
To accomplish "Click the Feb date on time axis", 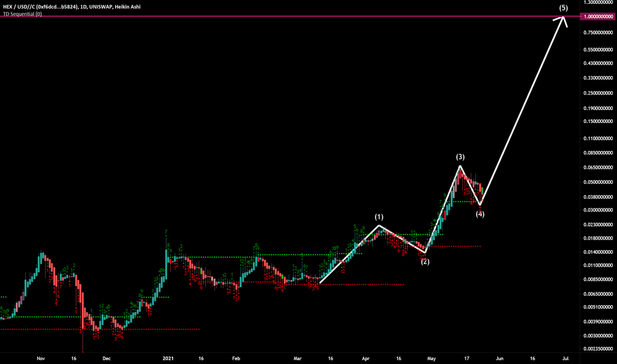I will pos(236,359).
